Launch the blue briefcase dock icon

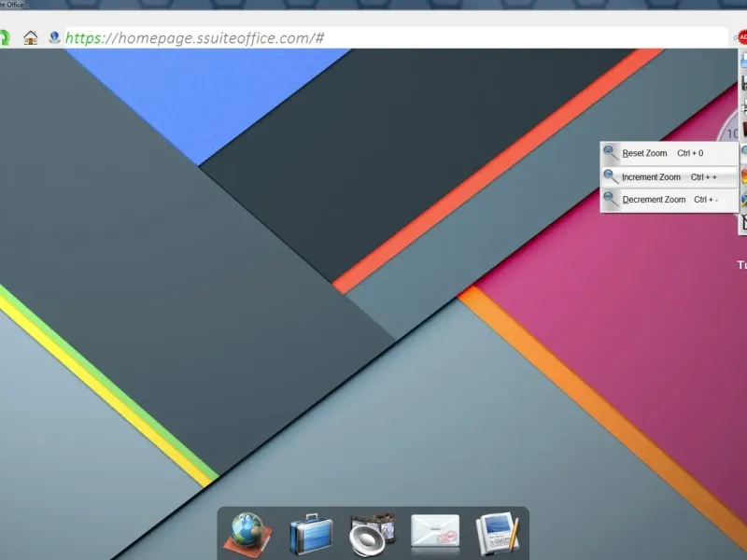[311, 534]
